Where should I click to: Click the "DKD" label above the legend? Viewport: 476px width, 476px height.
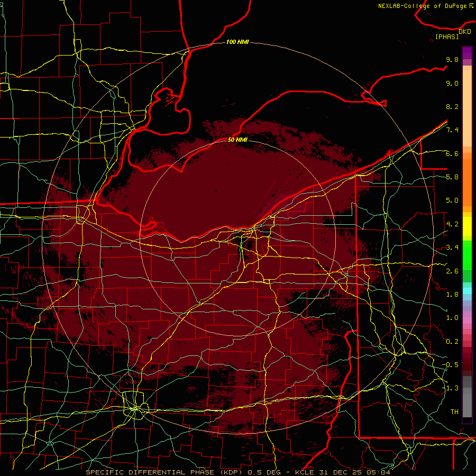465,32
